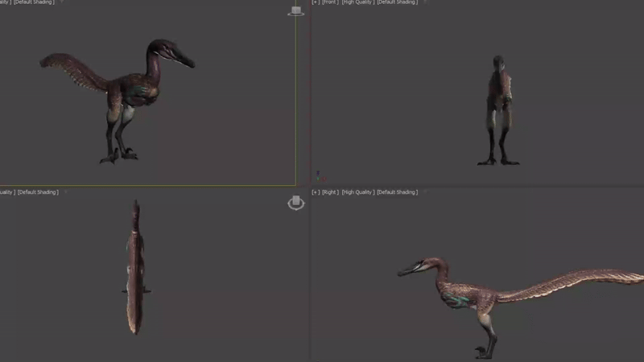Open [Default Shading] menu in Right viewport
The width and height of the screenshot is (644, 362).
[397, 193]
